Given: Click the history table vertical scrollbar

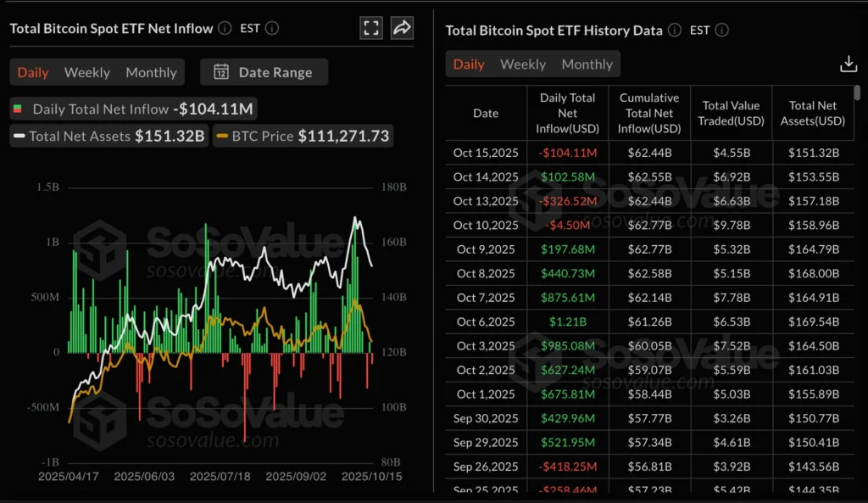Looking at the screenshot, I should tap(857, 92).
